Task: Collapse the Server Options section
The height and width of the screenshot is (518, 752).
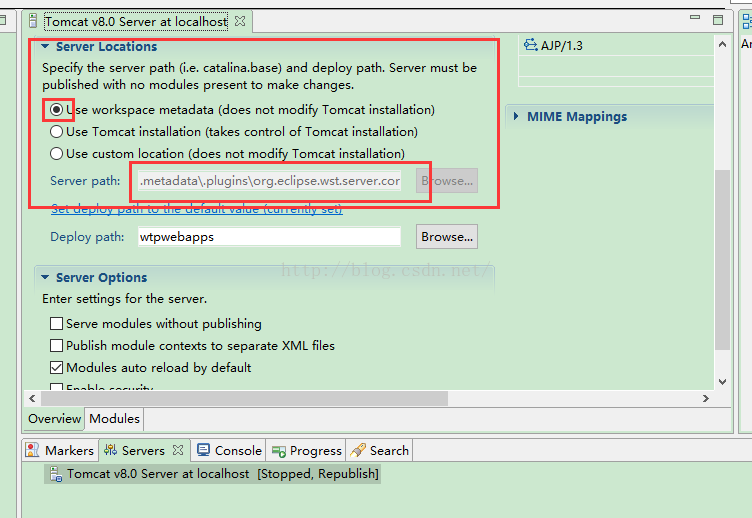Action: pyautogui.click(x=45, y=277)
